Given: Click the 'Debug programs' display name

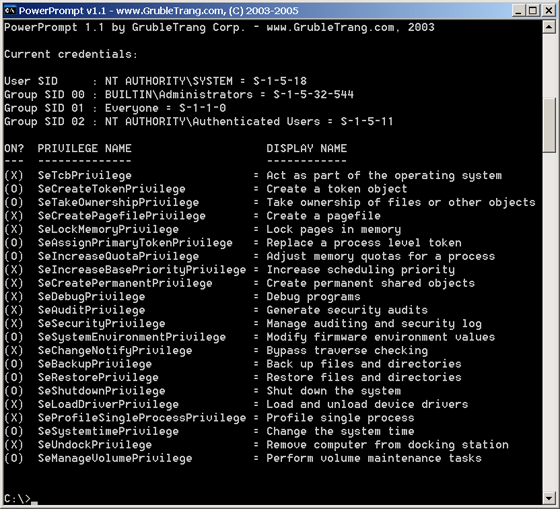Looking at the screenshot, I should (x=313, y=296).
